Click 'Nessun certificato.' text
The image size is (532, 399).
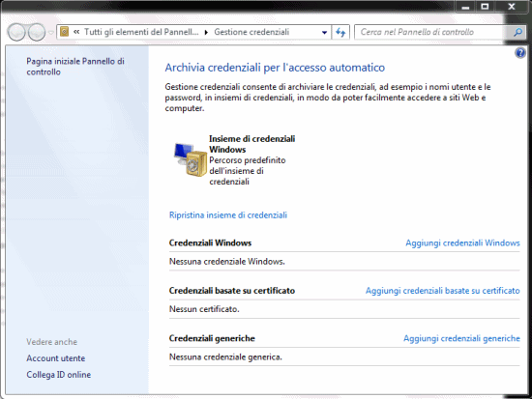click(x=204, y=309)
